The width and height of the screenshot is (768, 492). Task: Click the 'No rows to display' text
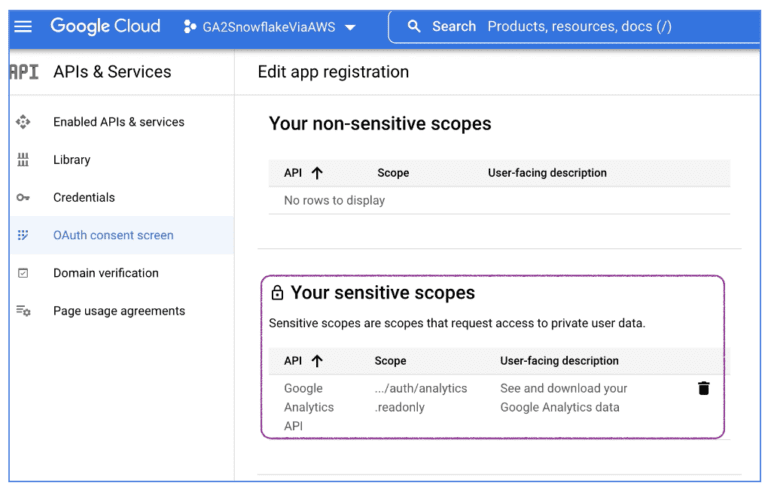pos(335,200)
